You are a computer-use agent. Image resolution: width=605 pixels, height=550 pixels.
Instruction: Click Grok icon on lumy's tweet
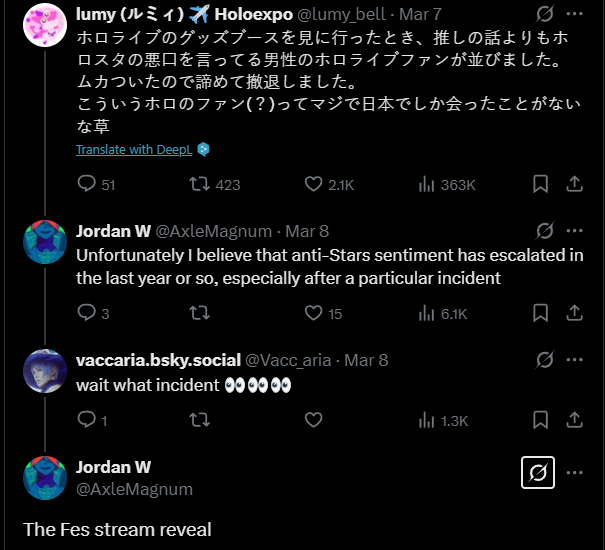coord(545,15)
